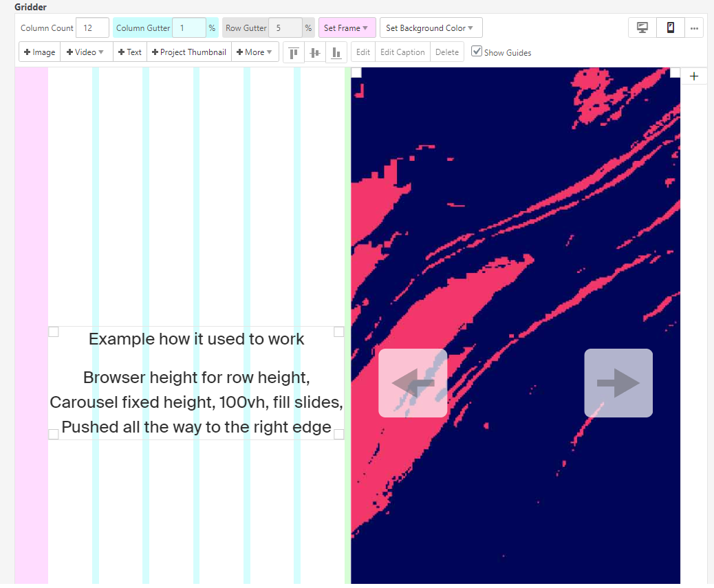The height and width of the screenshot is (588, 714).
Task: Open the three-dots options menu
Action: (x=694, y=28)
